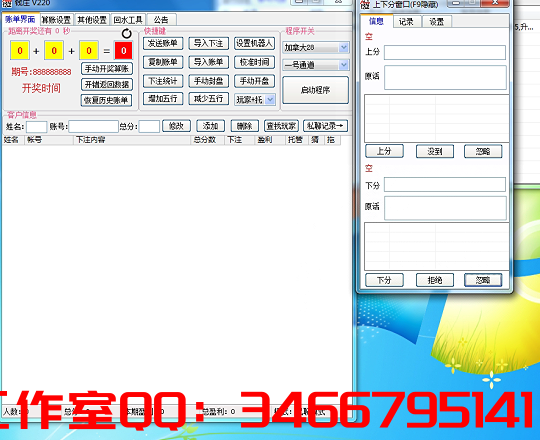Click the 导入账单 button
This screenshot has width=540, height=440.
coord(208,62)
